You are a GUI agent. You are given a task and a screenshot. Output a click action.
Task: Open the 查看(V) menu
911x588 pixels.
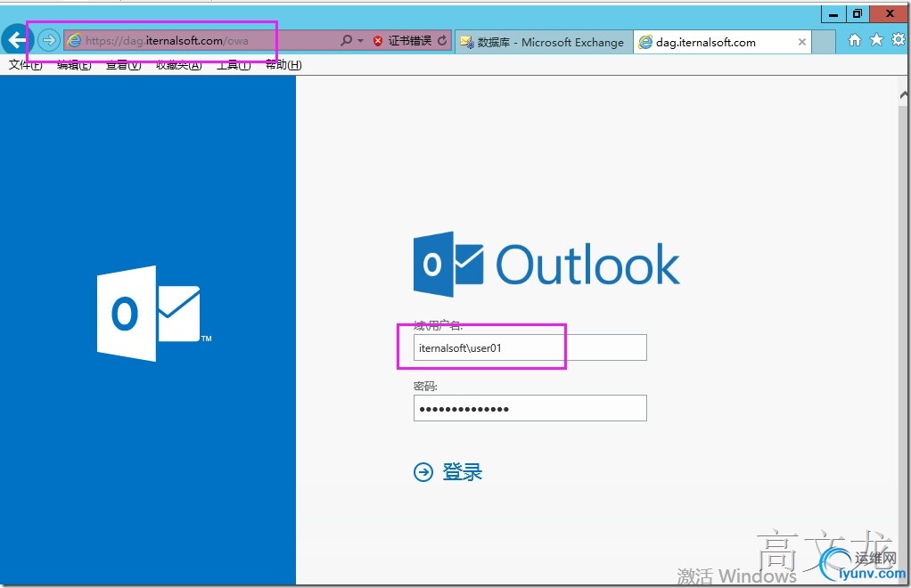123,65
